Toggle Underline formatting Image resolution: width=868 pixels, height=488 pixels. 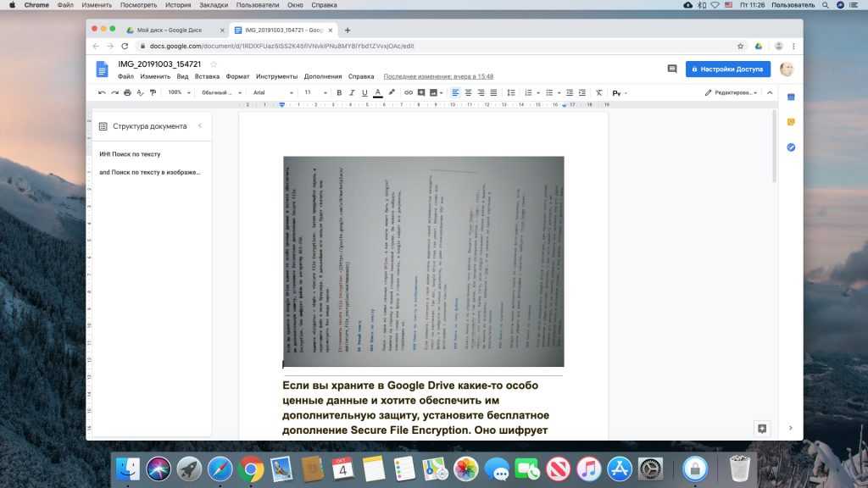pos(364,92)
